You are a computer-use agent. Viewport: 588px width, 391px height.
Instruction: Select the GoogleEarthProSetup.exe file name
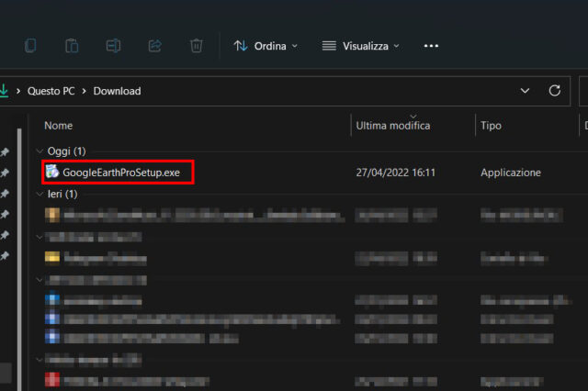tap(120, 172)
